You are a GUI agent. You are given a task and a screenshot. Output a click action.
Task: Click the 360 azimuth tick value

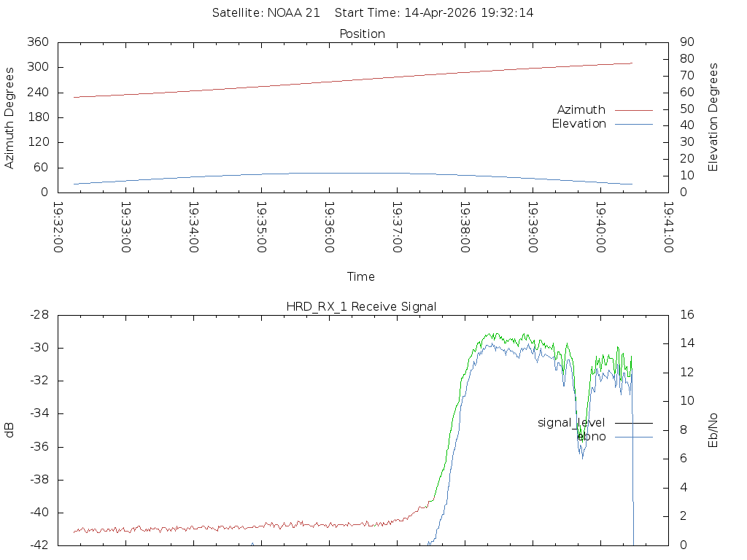coord(38,42)
